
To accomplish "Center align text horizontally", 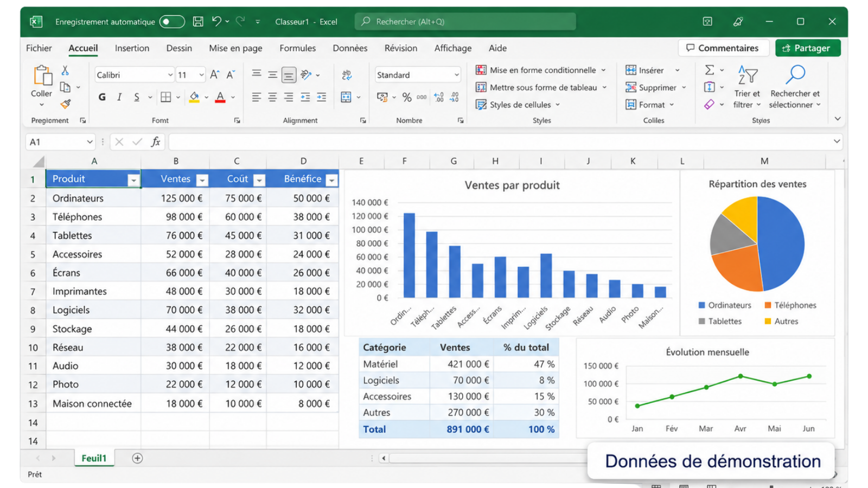I will tap(273, 97).
